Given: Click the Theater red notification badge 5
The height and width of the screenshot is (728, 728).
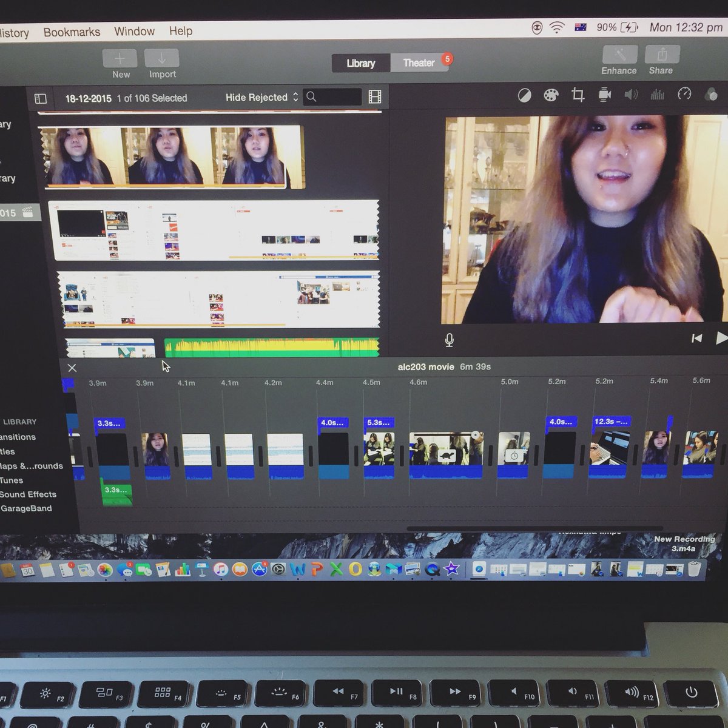Looking at the screenshot, I should [x=447, y=59].
